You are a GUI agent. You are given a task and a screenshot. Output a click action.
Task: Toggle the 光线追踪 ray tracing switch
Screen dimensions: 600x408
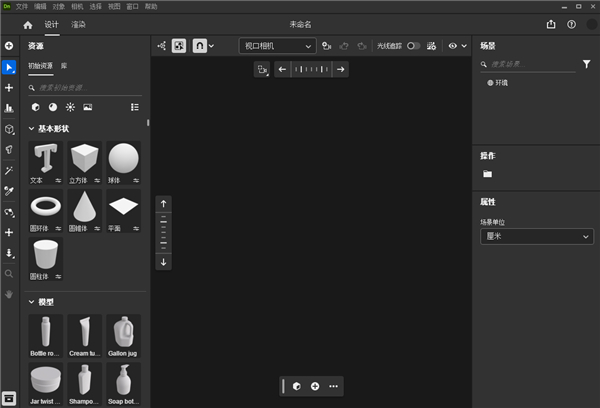(x=412, y=45)
